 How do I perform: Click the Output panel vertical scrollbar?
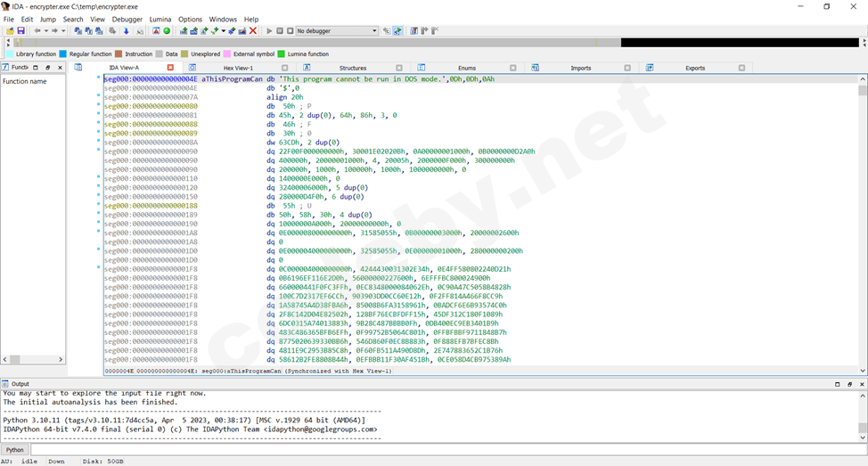point(863,416)
